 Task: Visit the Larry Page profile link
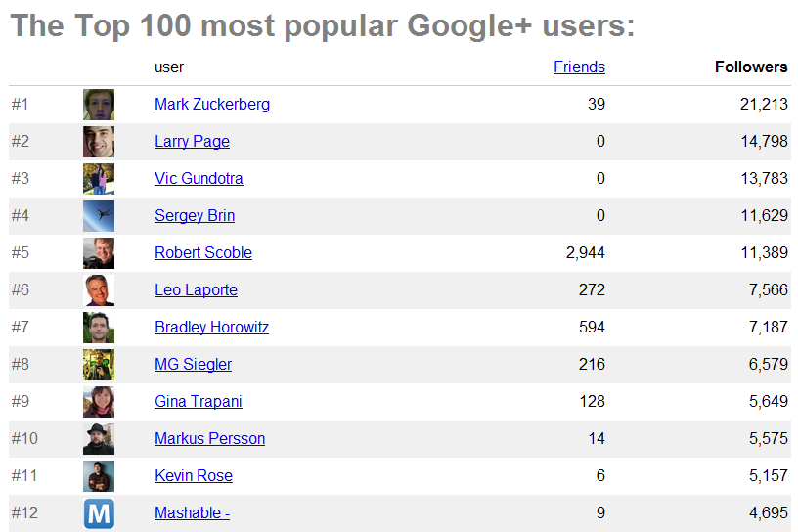(192, 142)
